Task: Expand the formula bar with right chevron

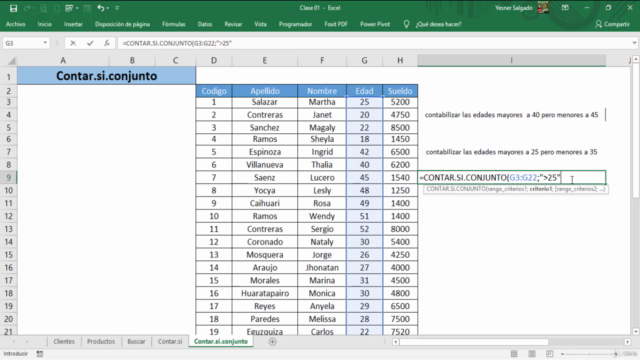Action: 634,43
